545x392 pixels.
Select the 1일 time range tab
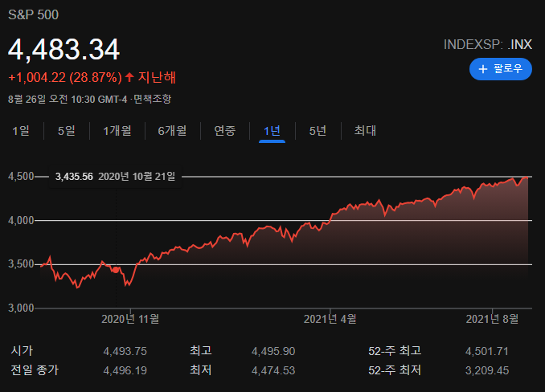pyautogui.click(x=21, y=131)
